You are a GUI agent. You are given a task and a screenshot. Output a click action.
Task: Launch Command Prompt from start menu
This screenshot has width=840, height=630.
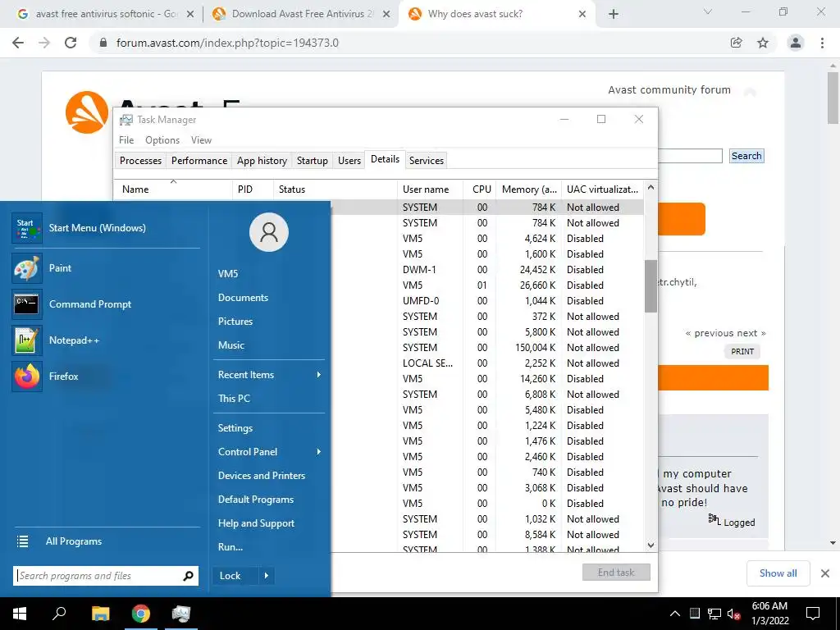coord(106,304)
